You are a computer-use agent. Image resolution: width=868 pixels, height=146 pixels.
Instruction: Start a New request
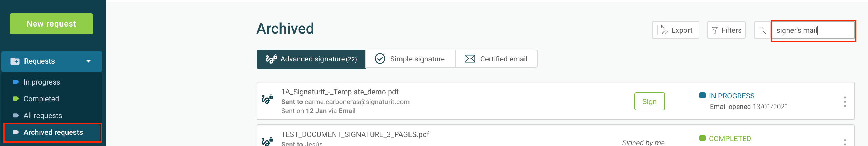coord(51,24)
